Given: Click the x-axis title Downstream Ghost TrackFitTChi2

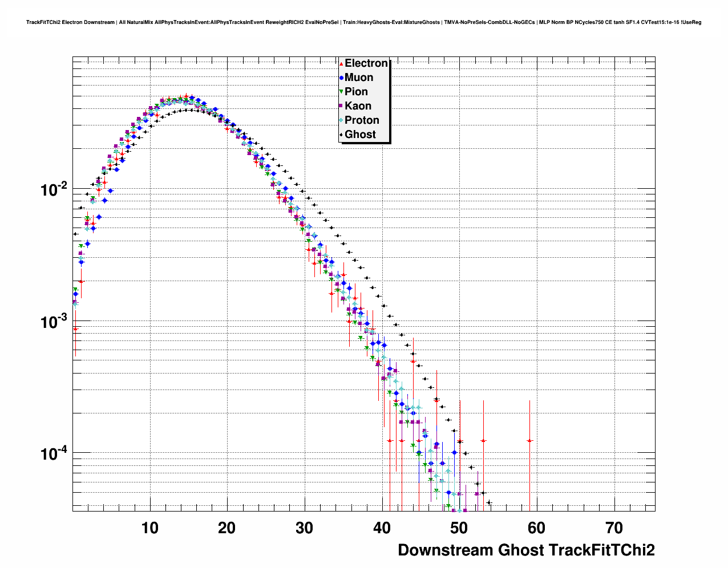Looking at the screenshot, I should pos(526,550).
